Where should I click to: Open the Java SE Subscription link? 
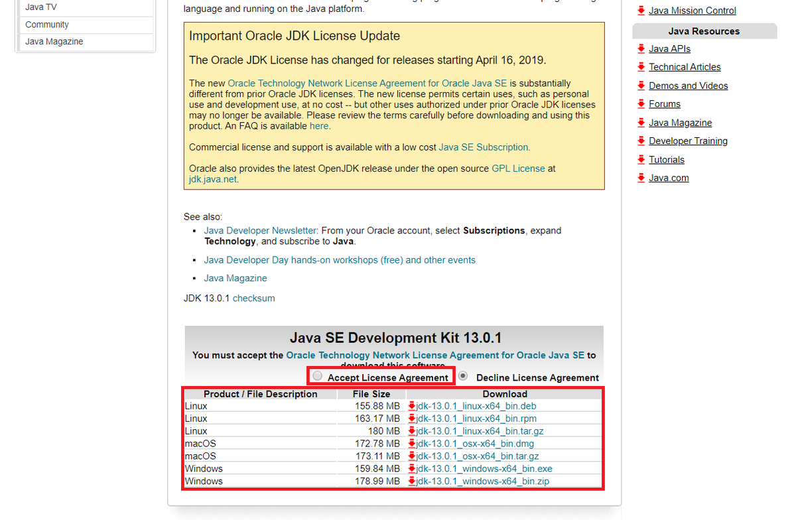click(483, 147)
